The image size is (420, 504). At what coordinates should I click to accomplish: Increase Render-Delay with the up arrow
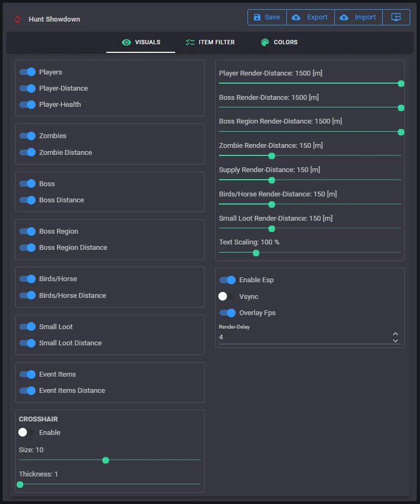point(395,334)
